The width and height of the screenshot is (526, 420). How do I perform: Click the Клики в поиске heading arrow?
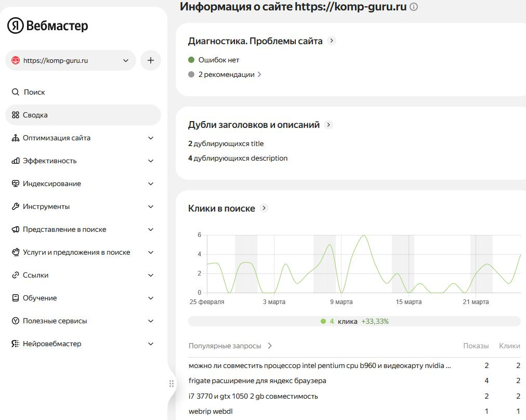264,208
